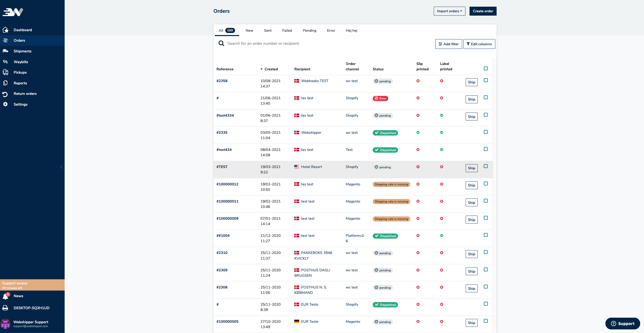Switch to the Pending tab

click(309, 30)
